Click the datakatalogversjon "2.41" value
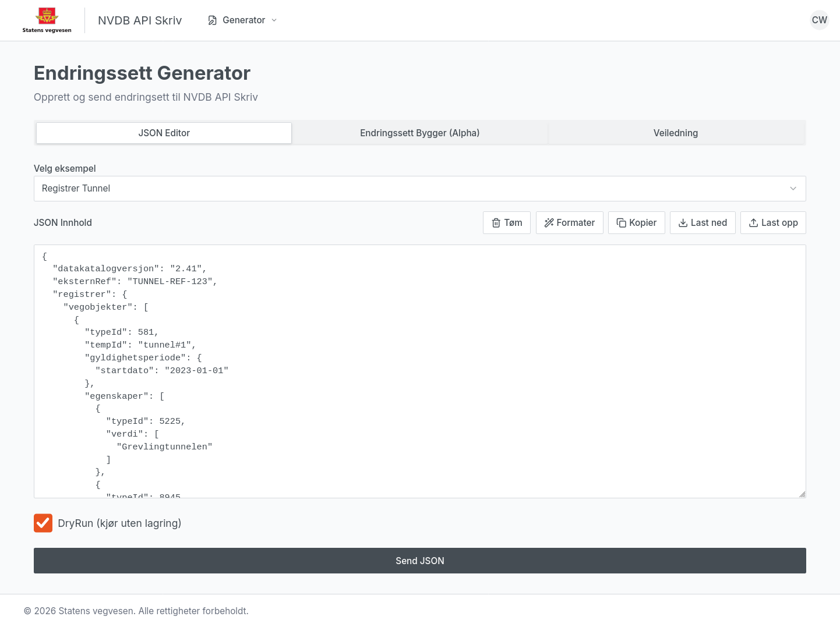The image size is (840, 627). pos(186,268)
